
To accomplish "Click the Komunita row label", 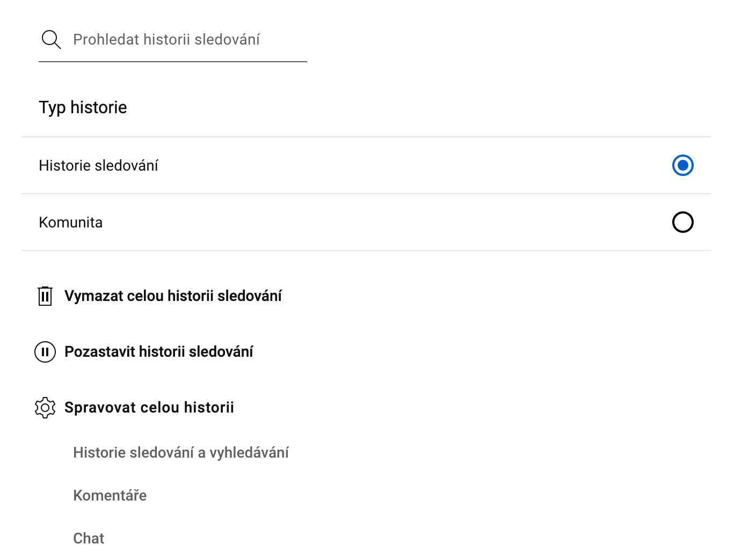I will pos(70,223).
